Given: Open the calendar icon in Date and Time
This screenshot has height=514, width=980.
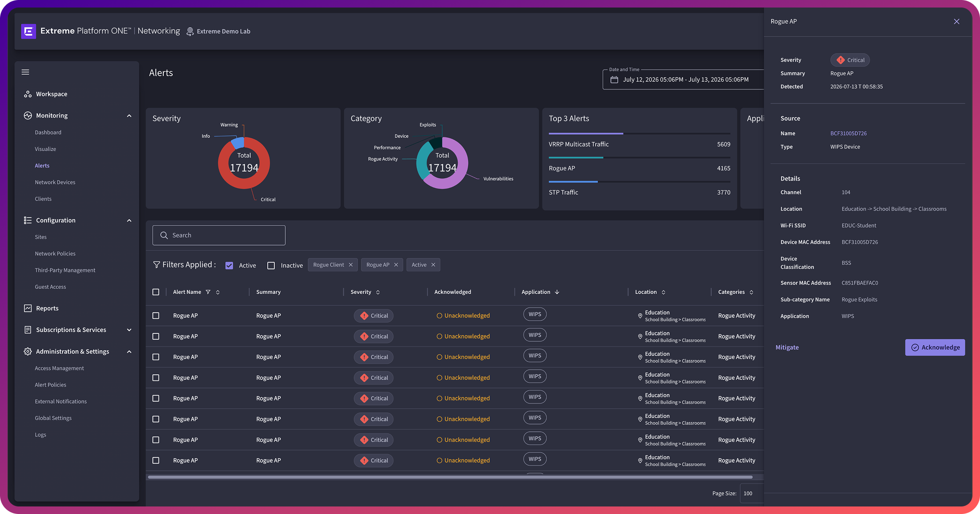Looking at the screenshot, I should coord(614,80).
